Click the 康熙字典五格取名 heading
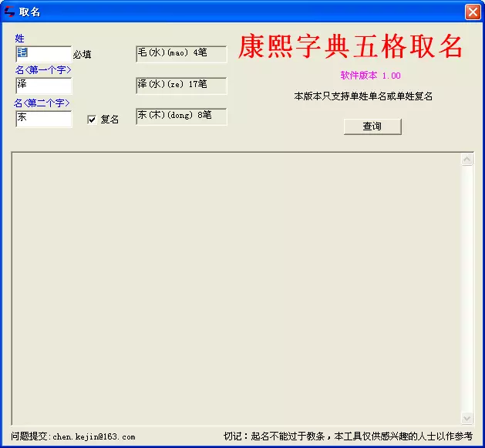This screenshot has height=448, width=485. click(351, 46)
